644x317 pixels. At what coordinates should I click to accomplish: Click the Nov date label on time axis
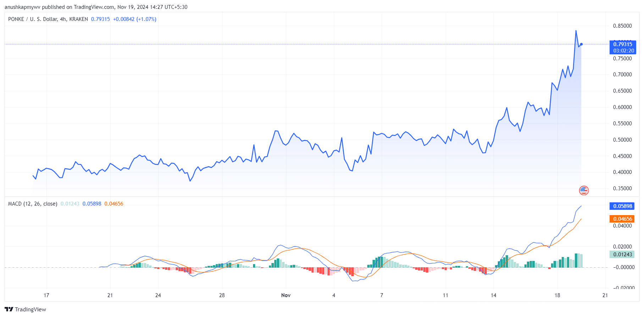(x=286, y=295)
